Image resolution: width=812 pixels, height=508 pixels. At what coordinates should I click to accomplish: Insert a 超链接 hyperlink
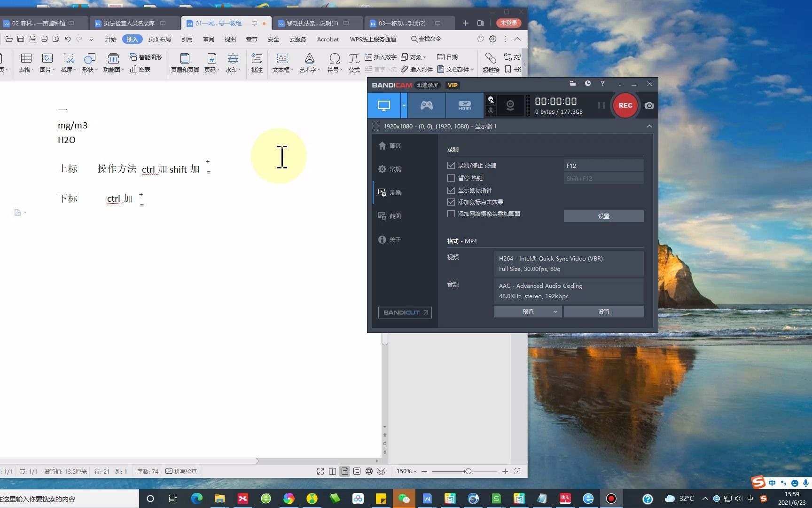[491, 63]
